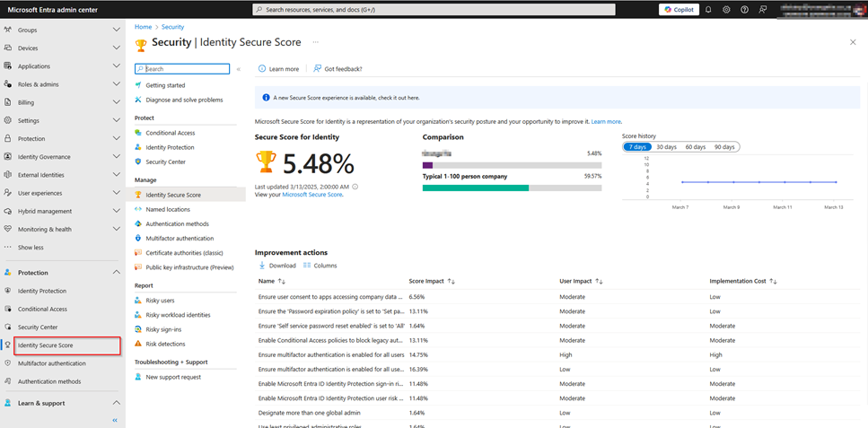
Task: Click Show less in left navigation
Action: (31, 248)
